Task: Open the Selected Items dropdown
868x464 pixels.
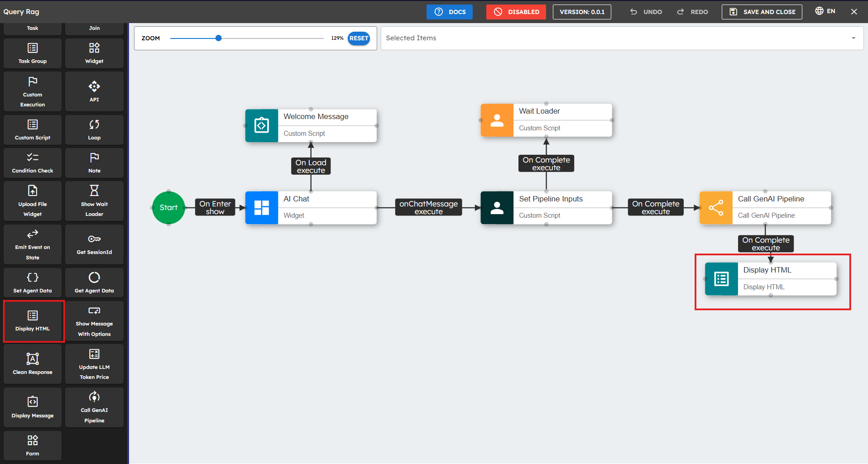Action: (616, 38)
